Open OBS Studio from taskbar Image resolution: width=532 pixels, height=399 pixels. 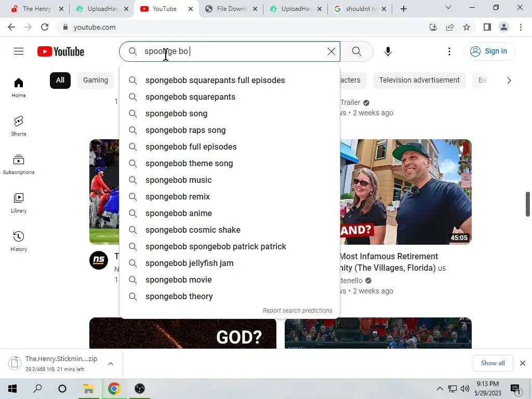[x=139, y=388]
